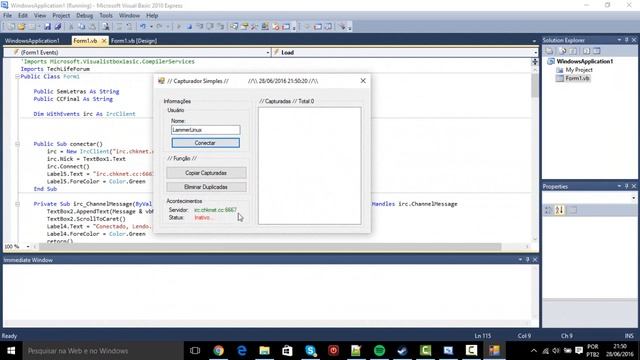
Task: Click View Designer icon in Solution Explorer
Action: click(x=597, y=51)
